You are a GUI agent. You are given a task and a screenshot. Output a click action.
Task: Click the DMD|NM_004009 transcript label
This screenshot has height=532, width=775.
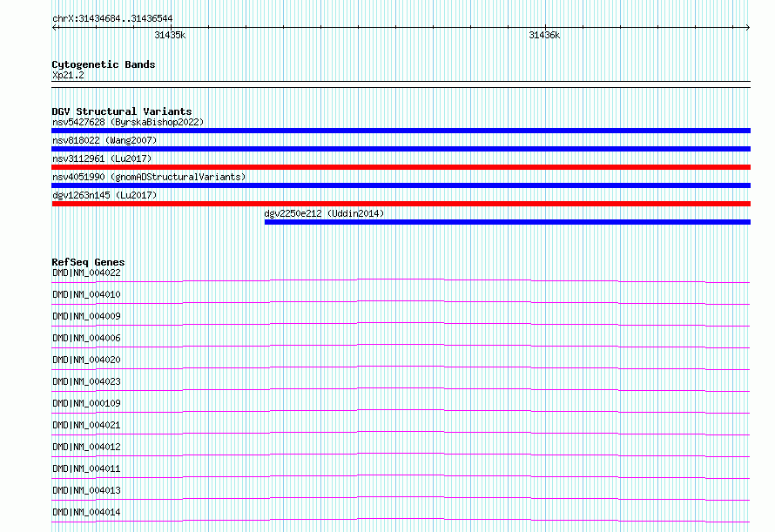point(86,316)
